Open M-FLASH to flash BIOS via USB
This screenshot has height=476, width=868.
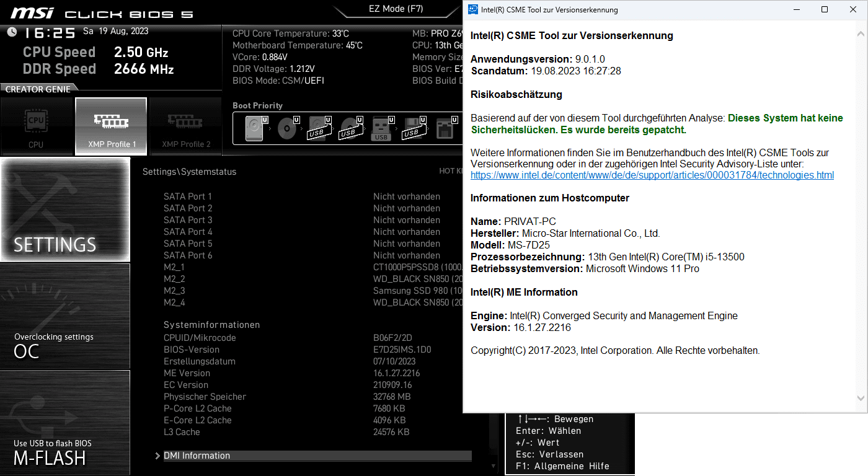click(65, 423)
